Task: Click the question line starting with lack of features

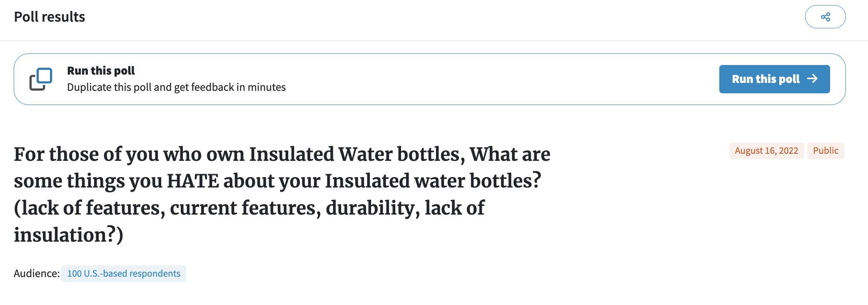Action: (x=249, y=207)
